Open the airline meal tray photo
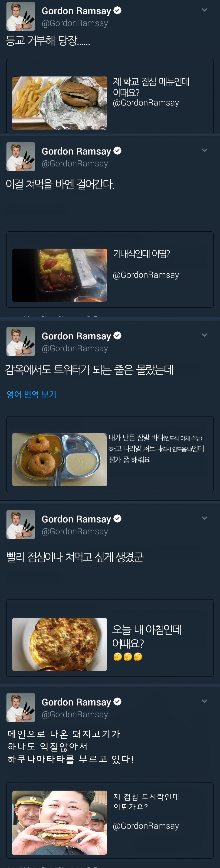The height and width of the screenshot is (868, 220). (60, 275)
